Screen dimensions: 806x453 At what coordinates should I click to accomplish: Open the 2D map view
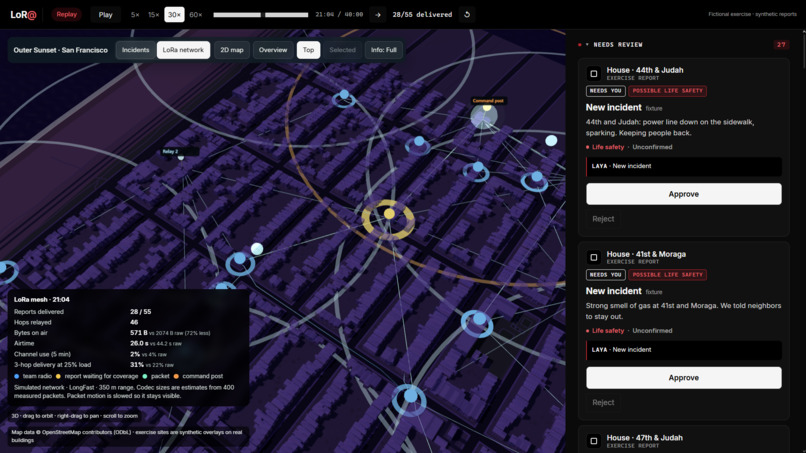click(x=232, y=50)
